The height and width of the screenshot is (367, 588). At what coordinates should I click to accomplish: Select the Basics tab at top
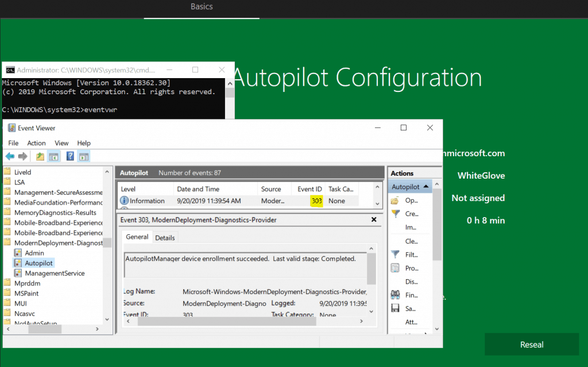click(202, 6)
